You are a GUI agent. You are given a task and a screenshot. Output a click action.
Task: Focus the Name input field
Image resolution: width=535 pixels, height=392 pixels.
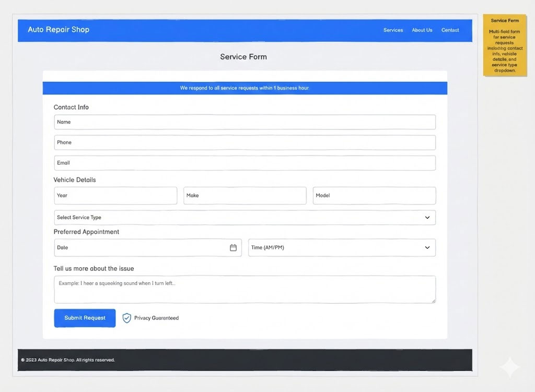[x=245, y=122]
